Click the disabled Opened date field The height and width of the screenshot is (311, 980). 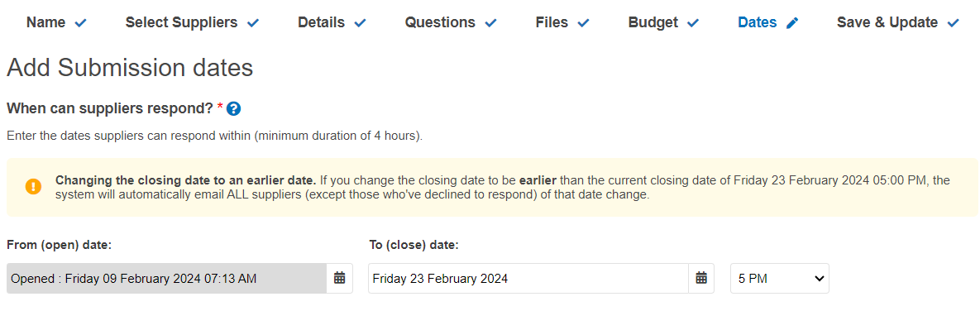[x=167, y=278]
